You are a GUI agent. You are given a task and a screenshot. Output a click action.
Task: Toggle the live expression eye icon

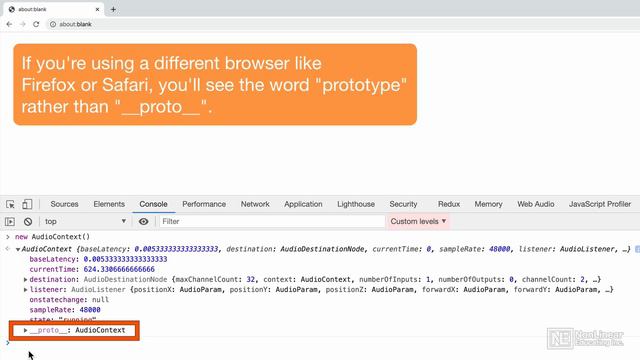point(143,222)
